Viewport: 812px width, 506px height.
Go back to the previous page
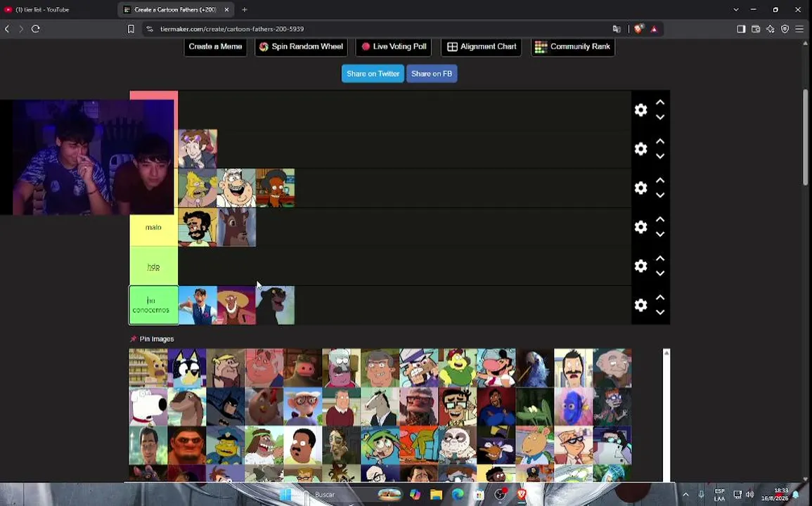[7, 29]
